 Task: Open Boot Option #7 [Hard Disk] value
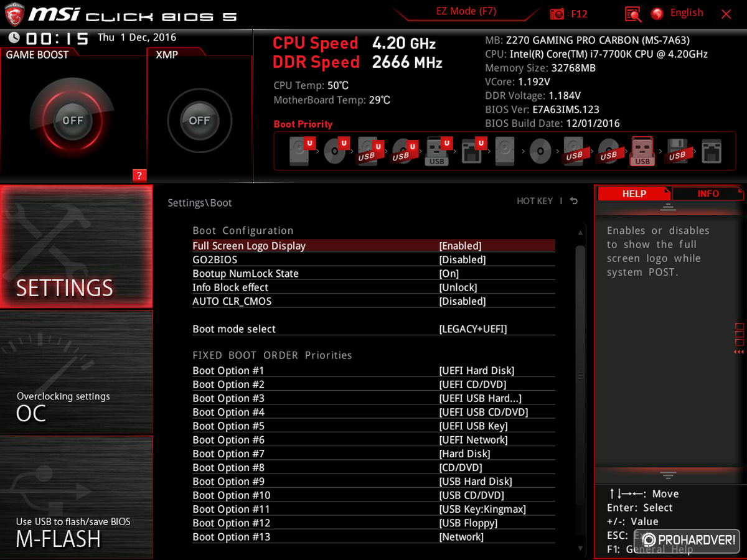point(465,454)
